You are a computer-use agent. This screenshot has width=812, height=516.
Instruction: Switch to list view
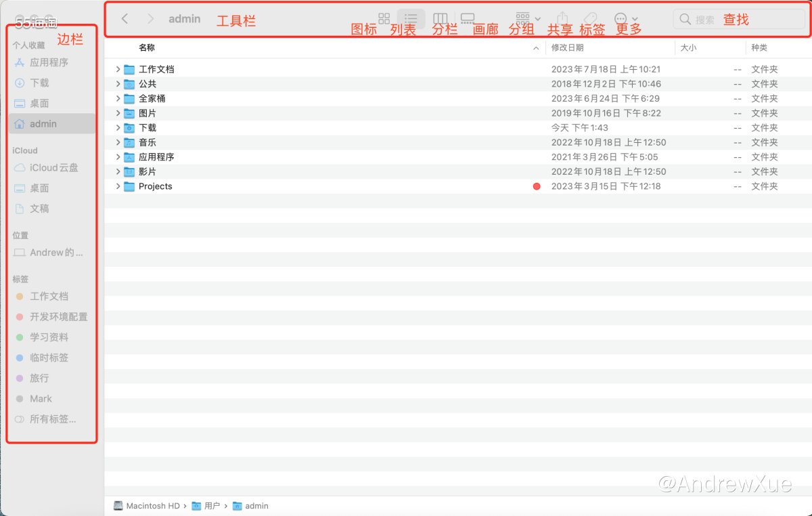[x=411, y=19]
